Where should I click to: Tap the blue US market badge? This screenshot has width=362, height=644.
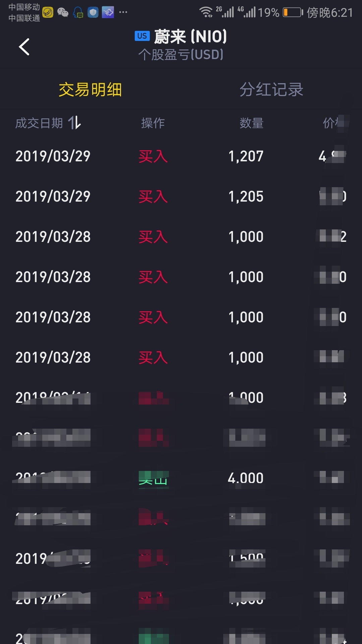[x=142, y=36]
